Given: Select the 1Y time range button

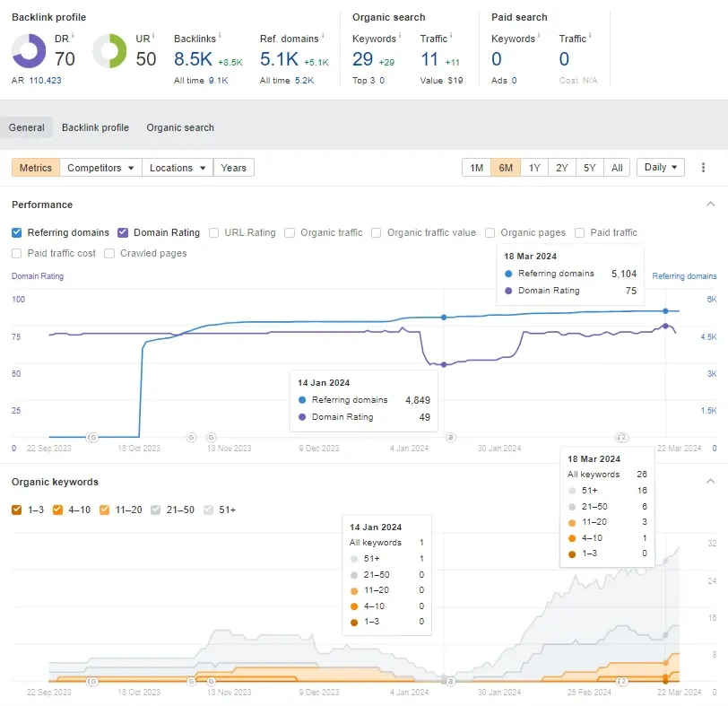Looking at the screenshot, I should [x=534, y=168].
